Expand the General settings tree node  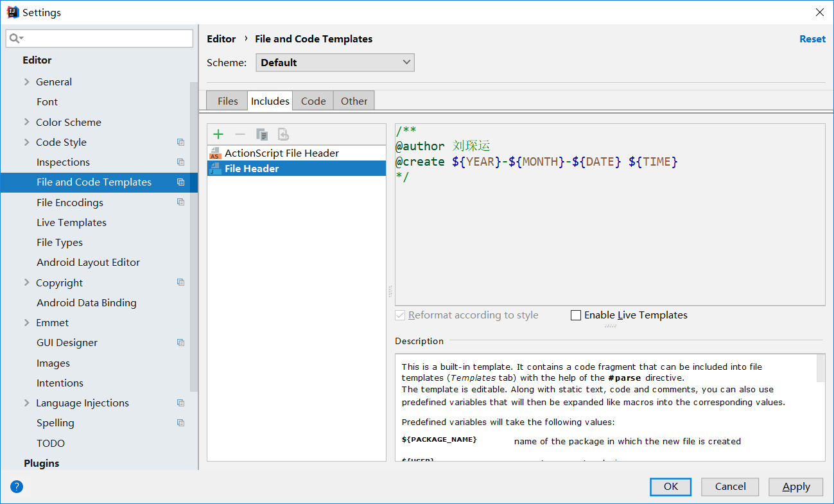tap(26, 82)
